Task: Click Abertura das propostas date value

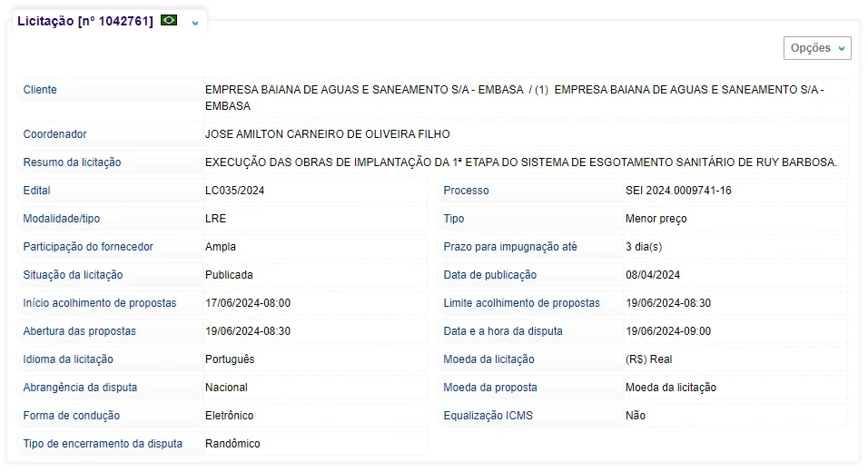Action: click(x=248, y=331)
